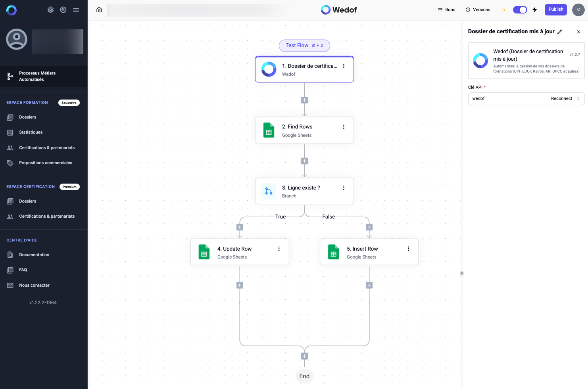This screenshot has height=389, width=588.
Task: Click the lightning bolt icon near Publish
Action: click(534, 10)
